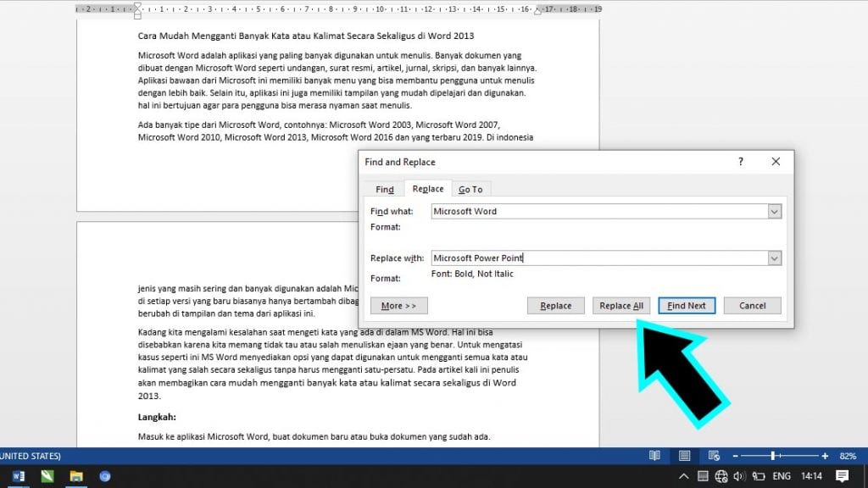Click the 14:14 clock in the taskbar
Screen dimensions: 868x488
pyautogui.click(x=811, y=476)
